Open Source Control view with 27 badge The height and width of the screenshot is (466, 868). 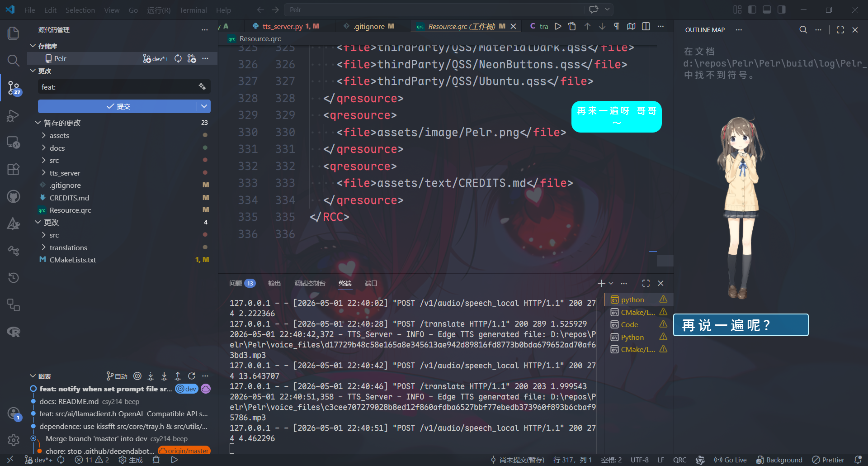(14, 88)
